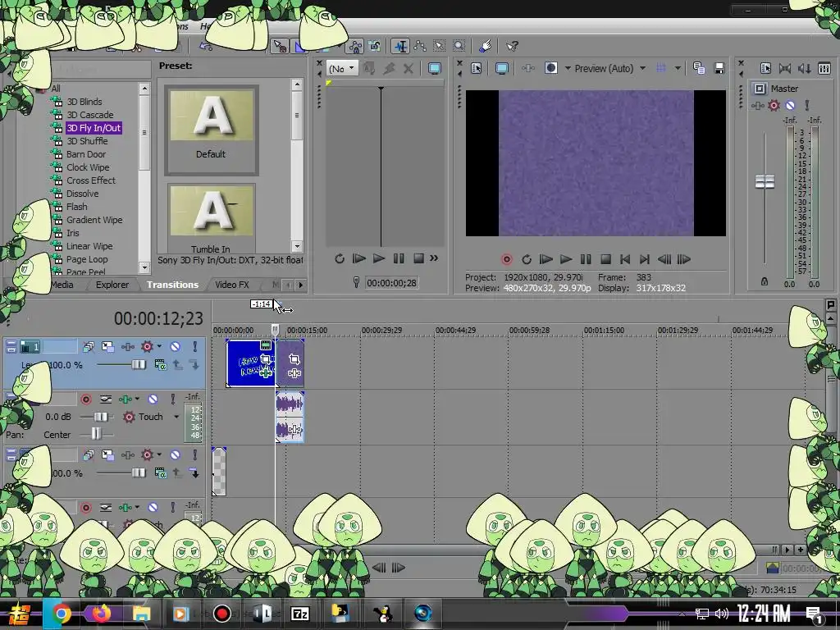Image resolution: width=840 pixels, height=630 pixels.
Task: Toggle Dim Output in mixer toolbar
Action: click(804, 69)
